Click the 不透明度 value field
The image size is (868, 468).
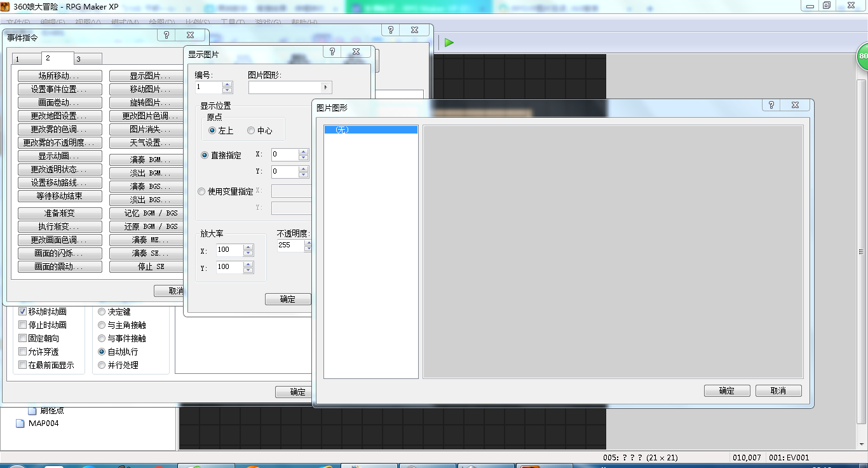click(x=290, y=245)
